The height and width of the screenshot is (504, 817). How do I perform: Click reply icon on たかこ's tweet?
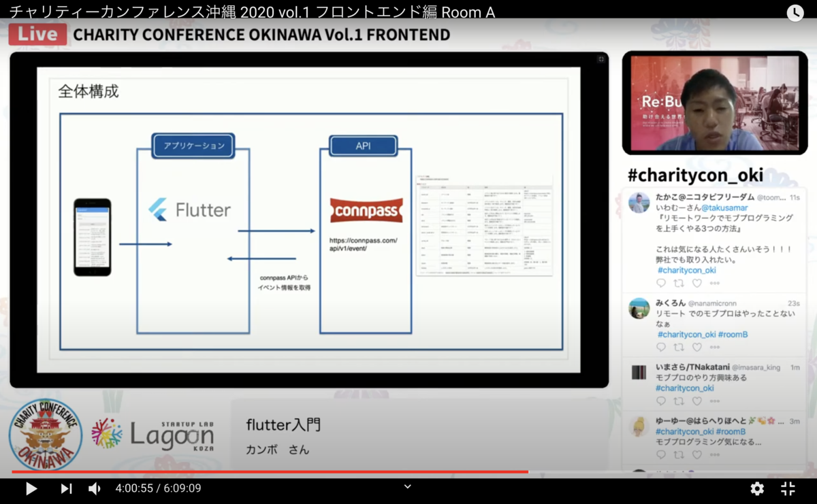click(x=661, y=283)
